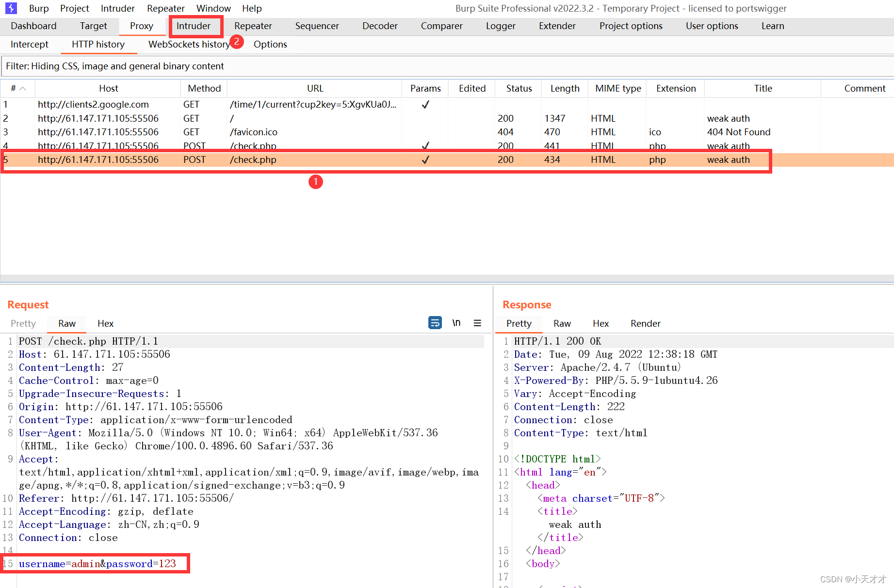Select the WebSockets history sub-tab
The width and height of the screenshot is (894, 588).
189,45
